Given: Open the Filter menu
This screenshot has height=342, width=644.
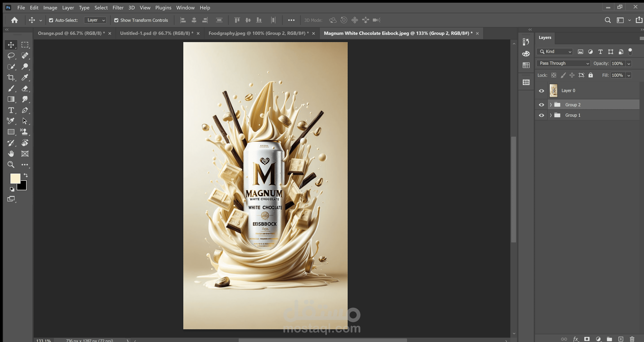Looking at the screenshot, I should pyautogui.click(x=118, y=8).
